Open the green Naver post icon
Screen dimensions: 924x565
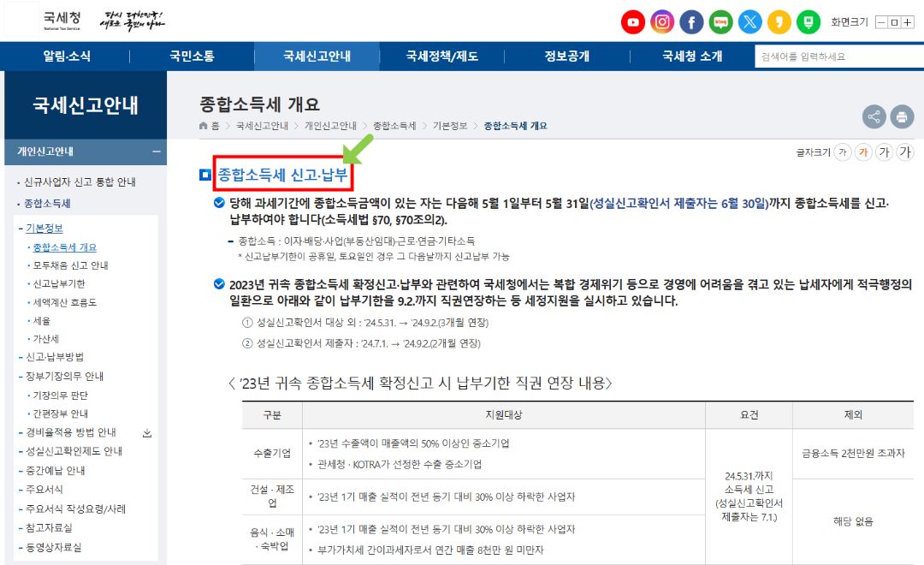point(808,22)
